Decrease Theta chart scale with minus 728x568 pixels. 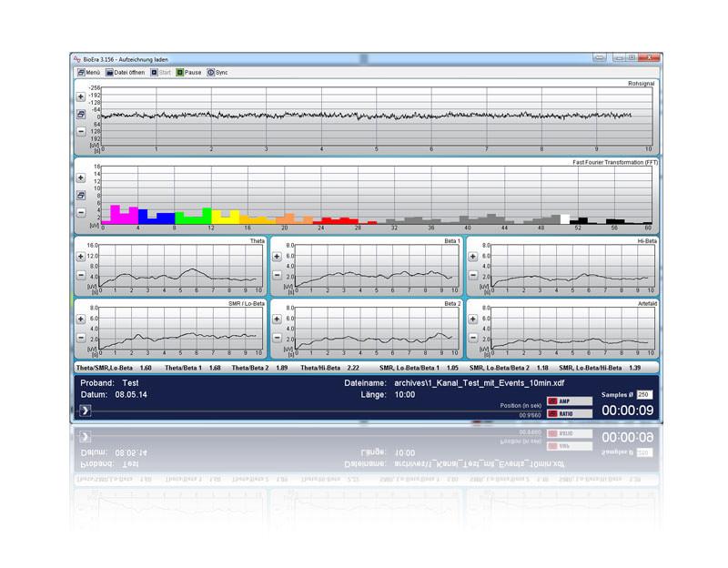tap(81, 275)
